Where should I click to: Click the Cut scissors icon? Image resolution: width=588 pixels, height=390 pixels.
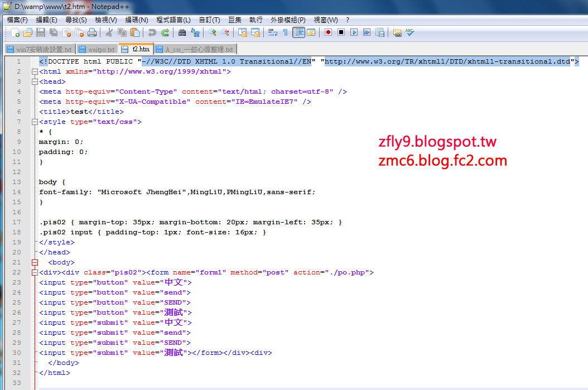pos(109,32)
